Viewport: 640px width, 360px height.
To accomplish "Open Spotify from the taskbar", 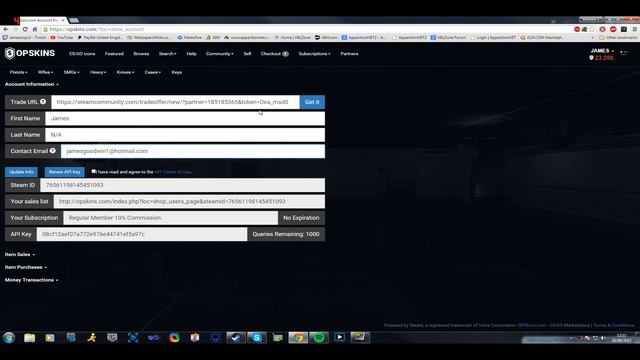I will [319, 338].
